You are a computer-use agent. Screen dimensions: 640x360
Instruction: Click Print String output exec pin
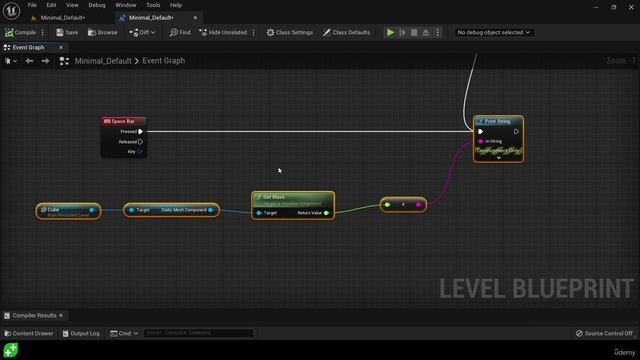coord(516,131)
